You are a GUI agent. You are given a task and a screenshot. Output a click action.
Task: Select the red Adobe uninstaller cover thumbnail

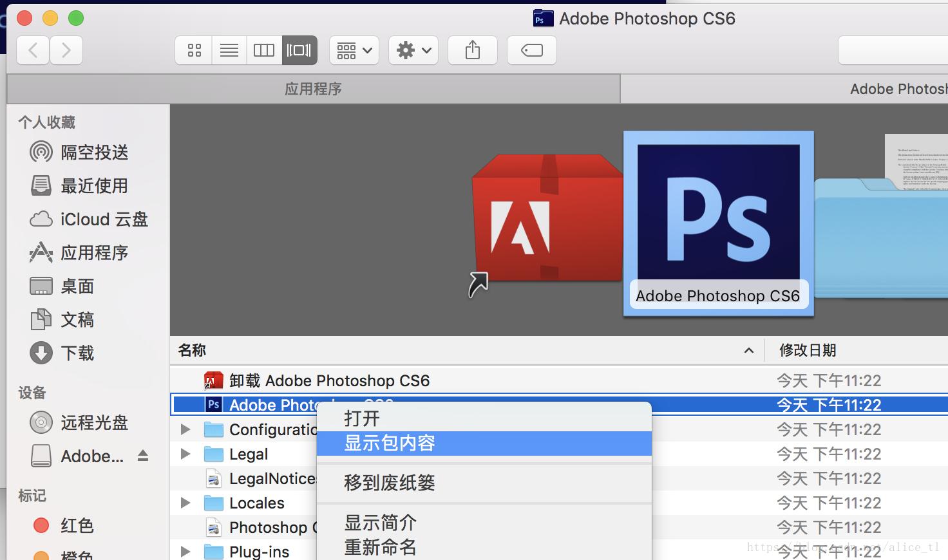(547, 218)
